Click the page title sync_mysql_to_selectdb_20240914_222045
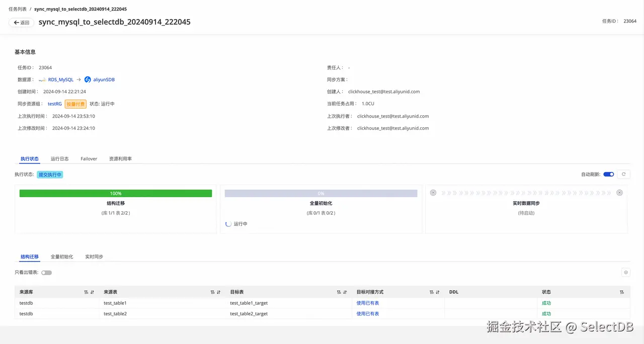The height and width of the screenshot is (344, 644). pos(115,22)
